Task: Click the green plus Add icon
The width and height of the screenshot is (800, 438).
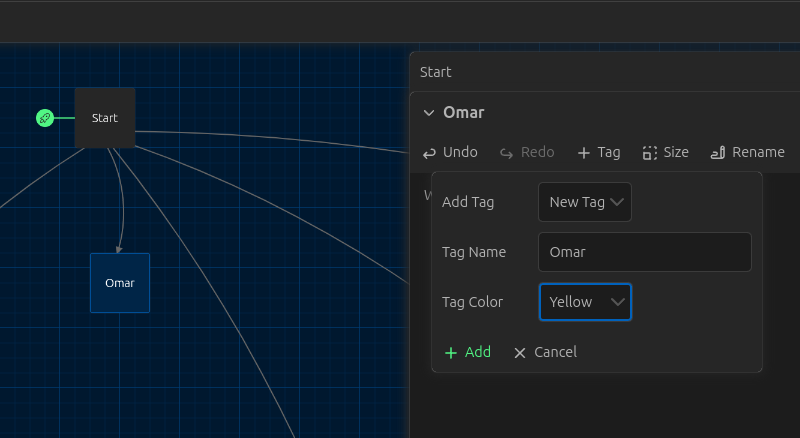Action: tap(451, 353)
